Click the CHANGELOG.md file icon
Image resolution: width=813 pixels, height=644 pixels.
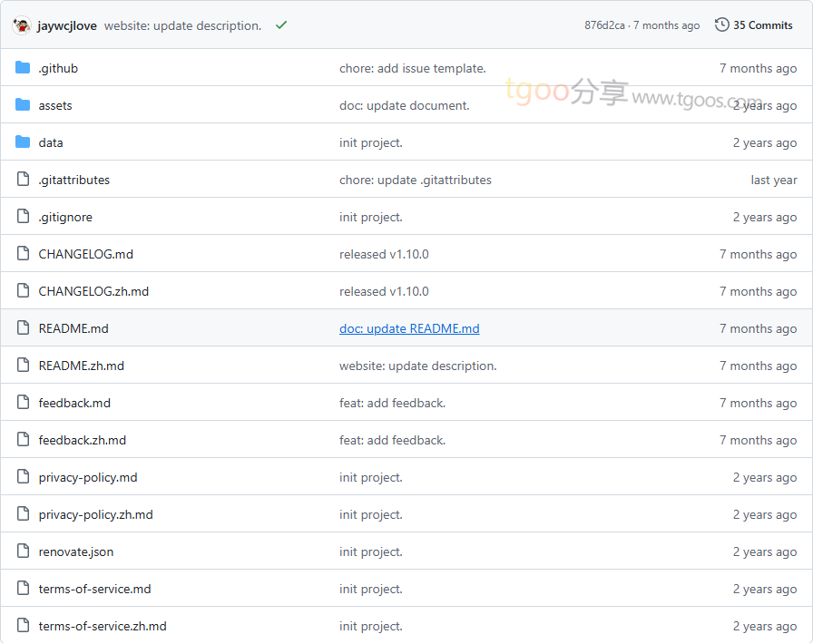coord(23,254)
